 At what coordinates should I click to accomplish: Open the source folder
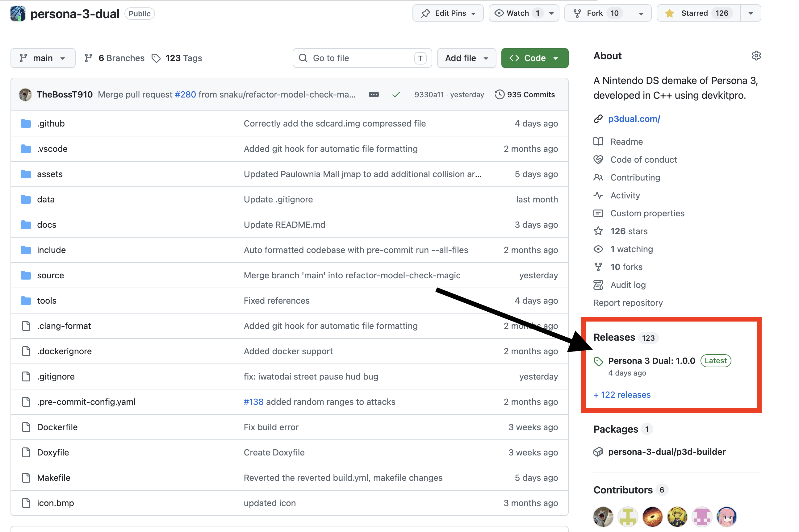click(x=50, y=275)
